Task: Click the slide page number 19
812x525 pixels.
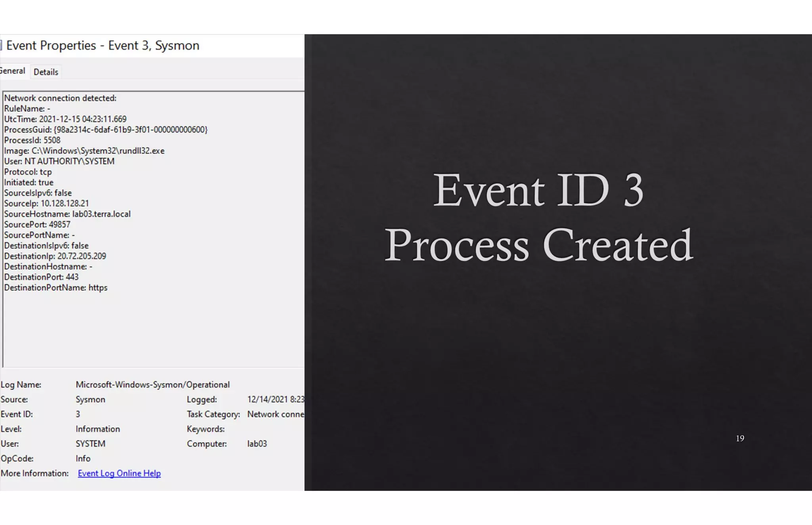Action: pyautogui.click(x=740, y=438)
